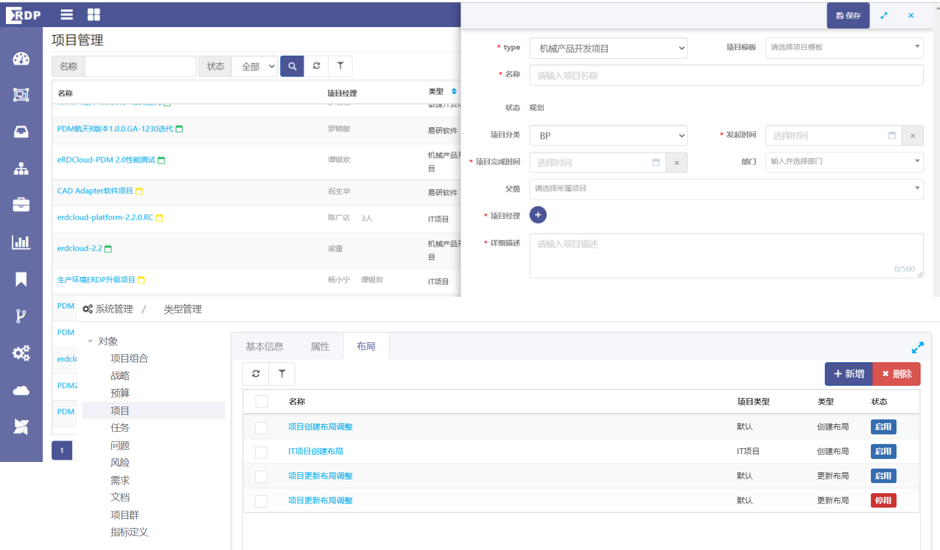Toggle the select-all checkbox in layout table header
This screenshot has height=550, width=940.
pos(261,402)
